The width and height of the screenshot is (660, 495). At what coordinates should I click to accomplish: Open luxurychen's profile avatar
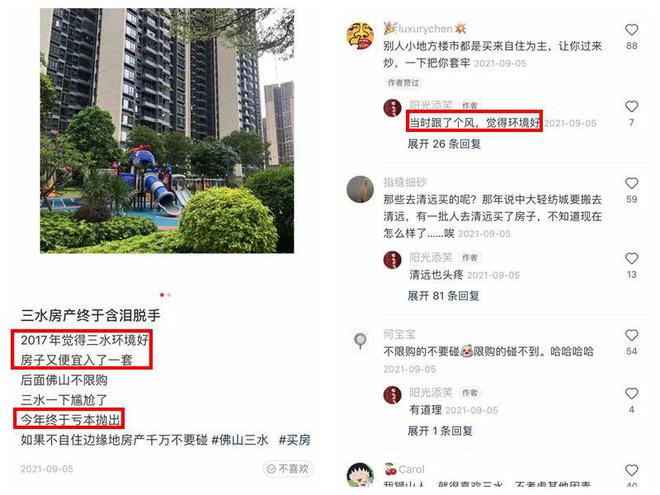(360, 36)
